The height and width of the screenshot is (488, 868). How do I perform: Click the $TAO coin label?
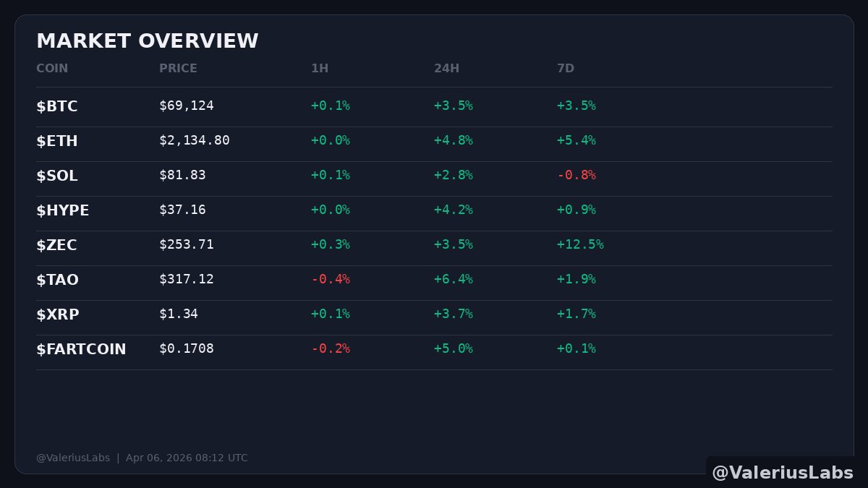click(57, 280)
